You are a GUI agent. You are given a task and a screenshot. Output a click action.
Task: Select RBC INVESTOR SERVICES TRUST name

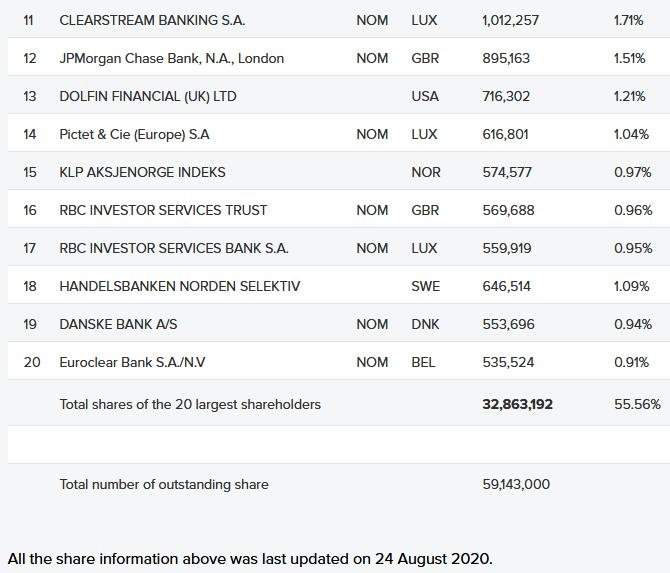click(x=164, y=210)
